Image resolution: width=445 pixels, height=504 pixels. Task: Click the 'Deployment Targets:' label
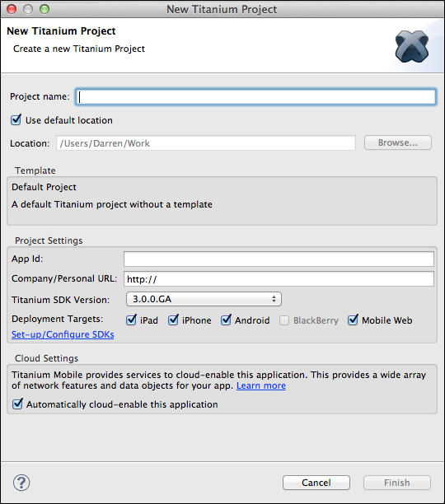coord(58,319)
